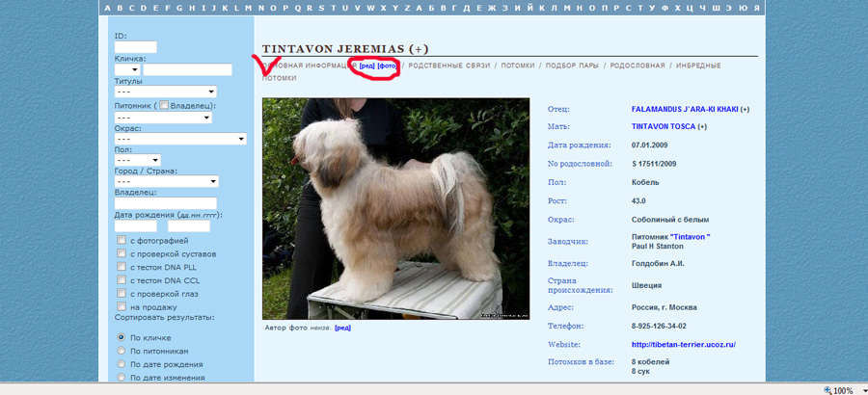This screenshot has height=395, width=868.
Task: Select 'По кличке' sort radio button
Action: pyautogui.click(x=122, y=337)
